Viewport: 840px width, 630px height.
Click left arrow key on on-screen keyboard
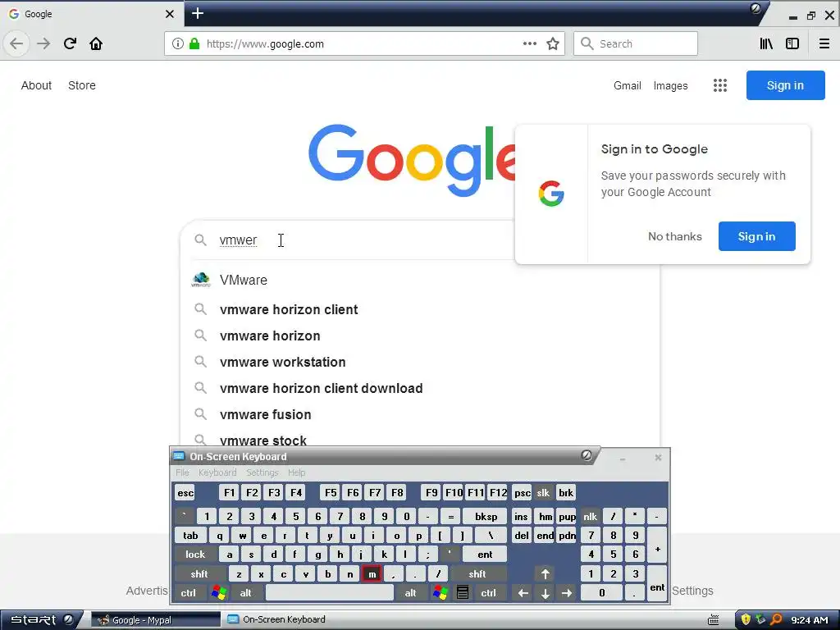tap(523, 593)
